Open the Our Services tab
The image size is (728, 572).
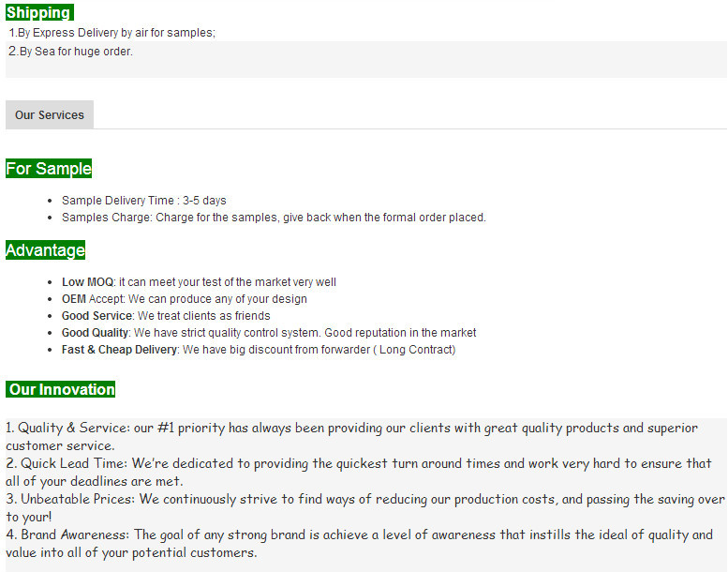click(50, 114)
